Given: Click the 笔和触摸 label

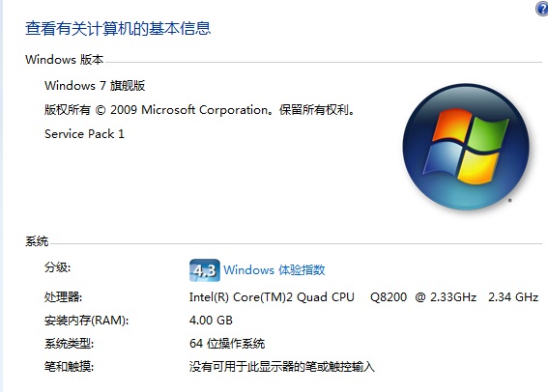Looking at the screenshot, I should [69, 367].
